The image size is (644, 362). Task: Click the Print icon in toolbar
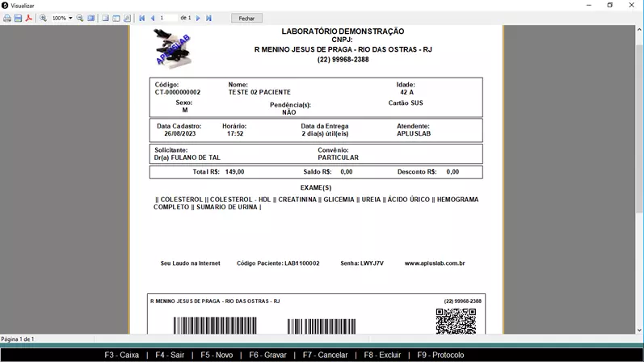tap(7, 18)
